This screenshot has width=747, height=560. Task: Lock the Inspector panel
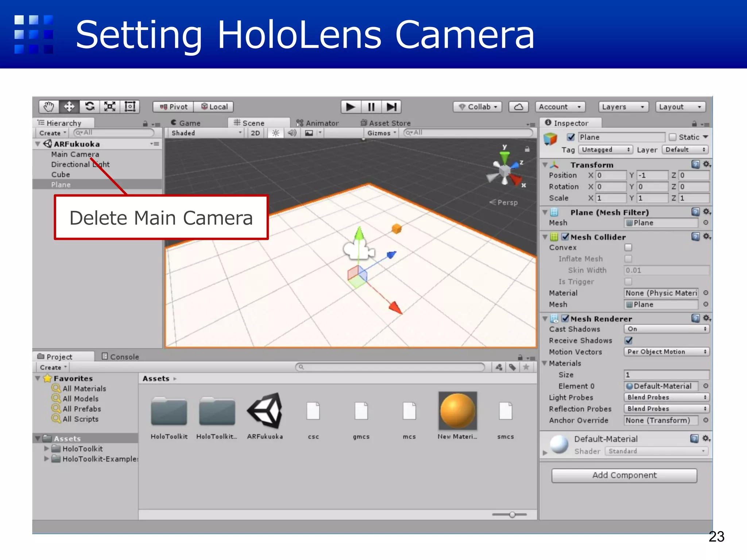pyautogui.click(x=694, y=124)
